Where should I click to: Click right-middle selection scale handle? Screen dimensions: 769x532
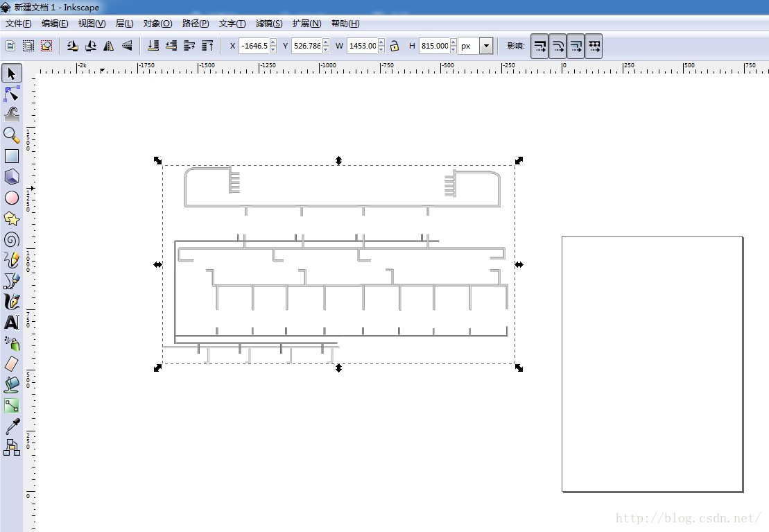coord(519,264)
